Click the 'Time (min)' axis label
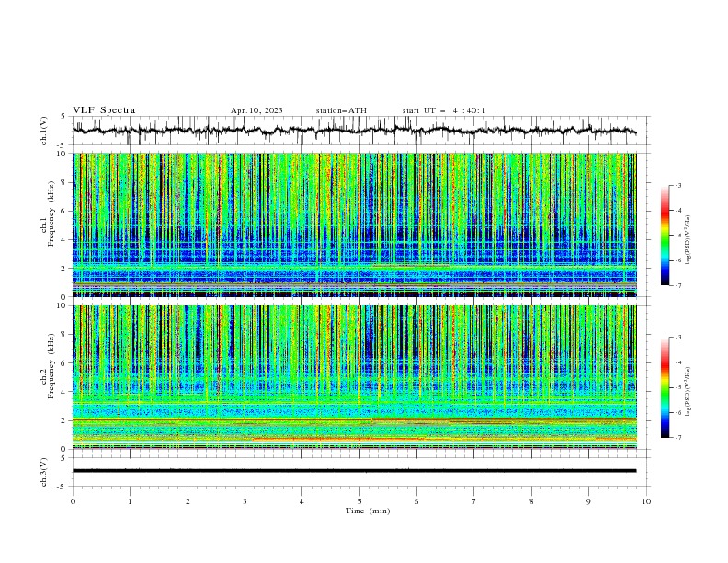Viewport: 728px width, 563px height. pyautogui.click(x=368, y=511)
